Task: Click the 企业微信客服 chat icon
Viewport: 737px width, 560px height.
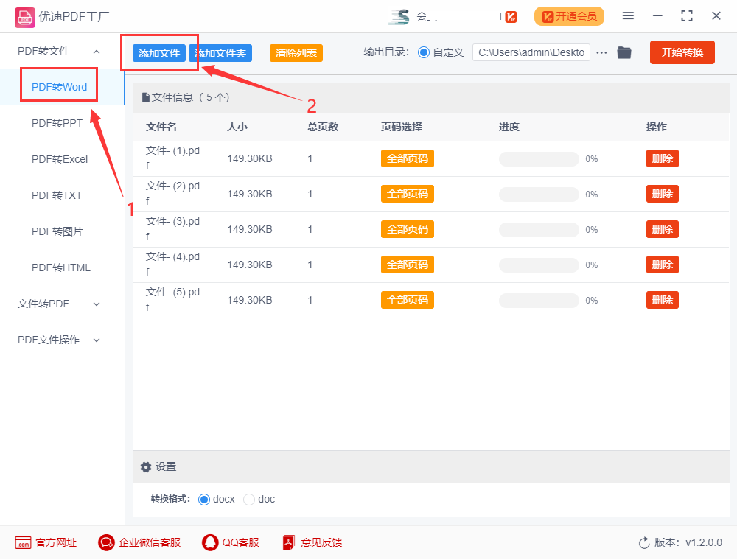Action: [106, 542]
